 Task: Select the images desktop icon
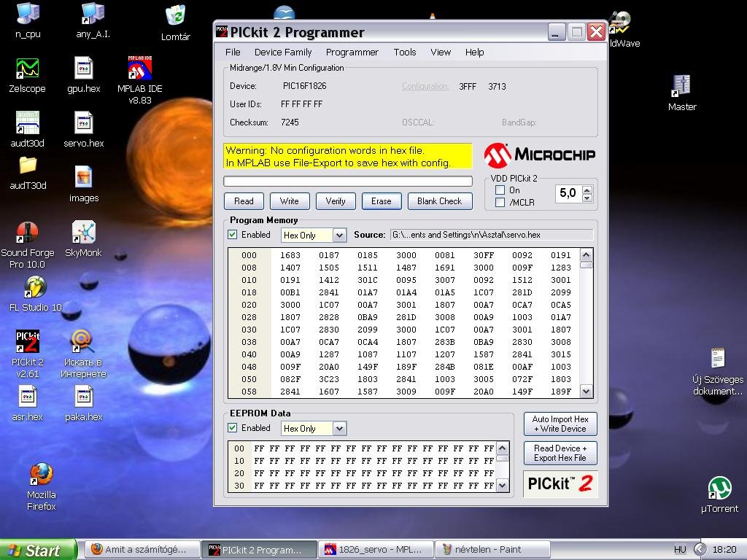click(x=84, y=184)
